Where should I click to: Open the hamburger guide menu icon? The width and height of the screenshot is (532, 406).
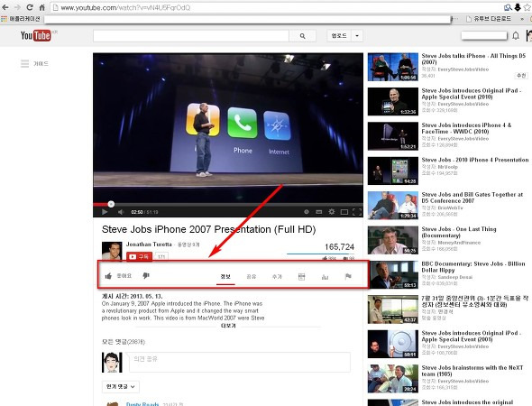[24, 63]
